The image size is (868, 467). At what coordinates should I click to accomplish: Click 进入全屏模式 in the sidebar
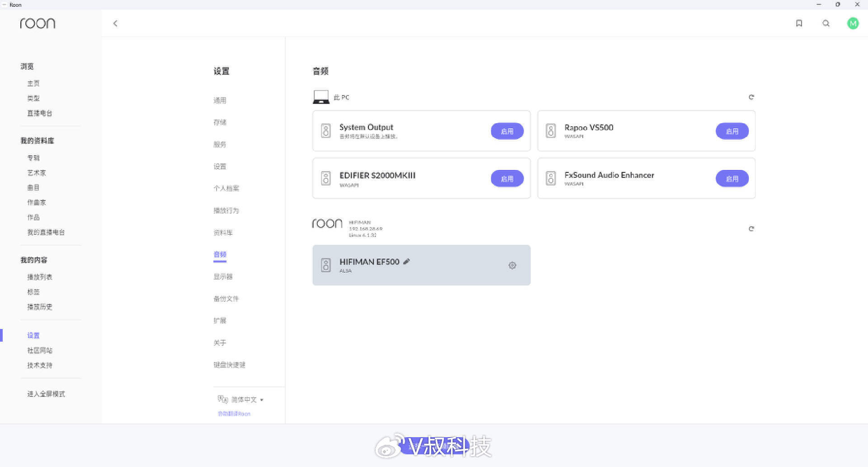[x=46, y=394]
